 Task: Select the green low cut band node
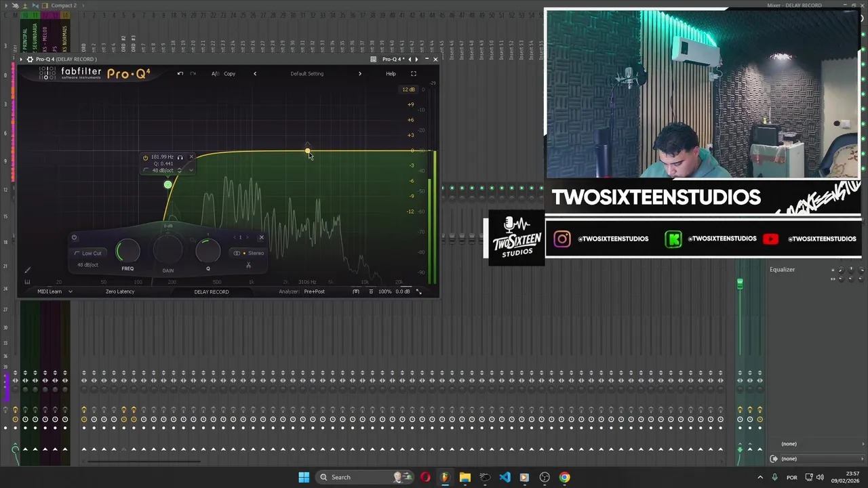[x=167, y=184]
